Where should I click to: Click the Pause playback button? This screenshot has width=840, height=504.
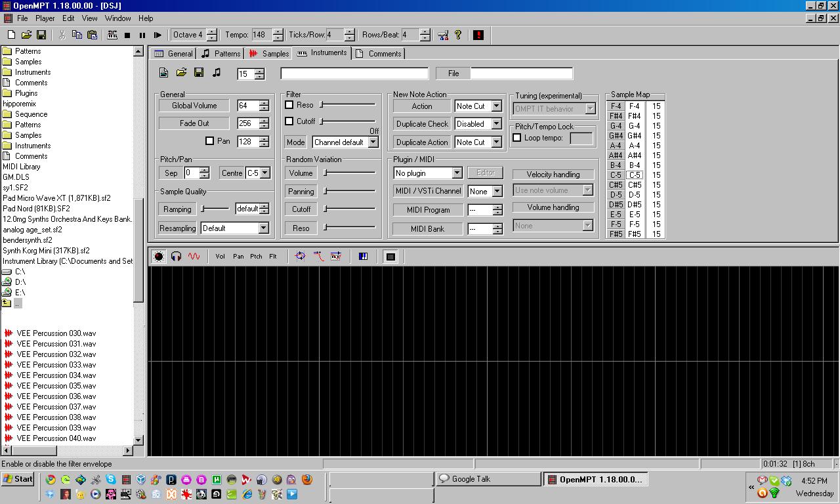pos(142,35)
